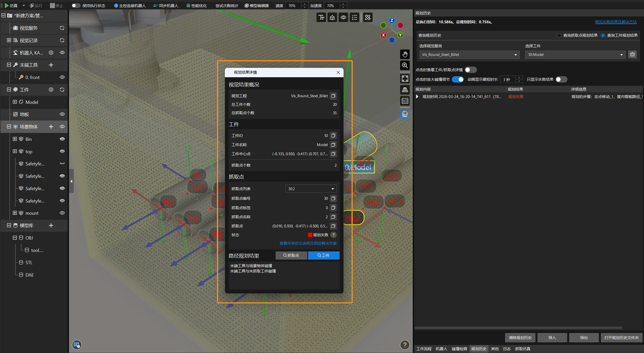Viewport: 644px width, 353px height.
Task: Disable 点击时放大碰撞细节 switch
Action: tap(458, 80)
